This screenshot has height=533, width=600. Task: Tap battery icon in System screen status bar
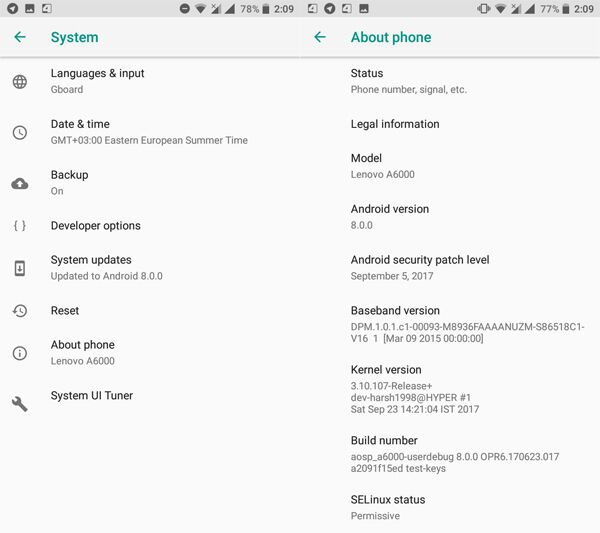(266, 9)
